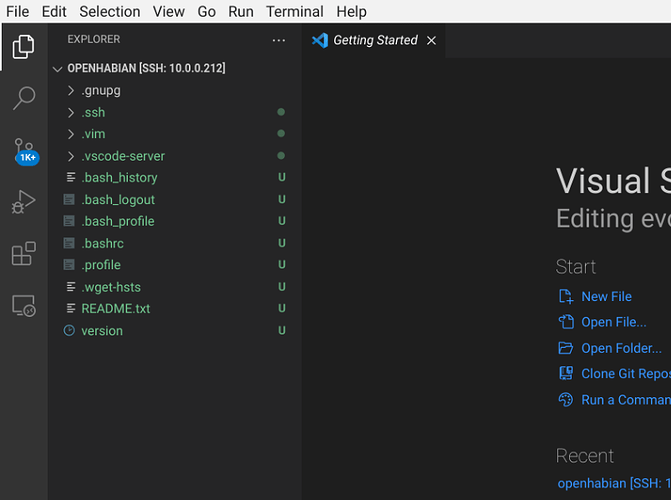Open the Go menu
This screenshot has width=671, height=500.
coord(206,12)
